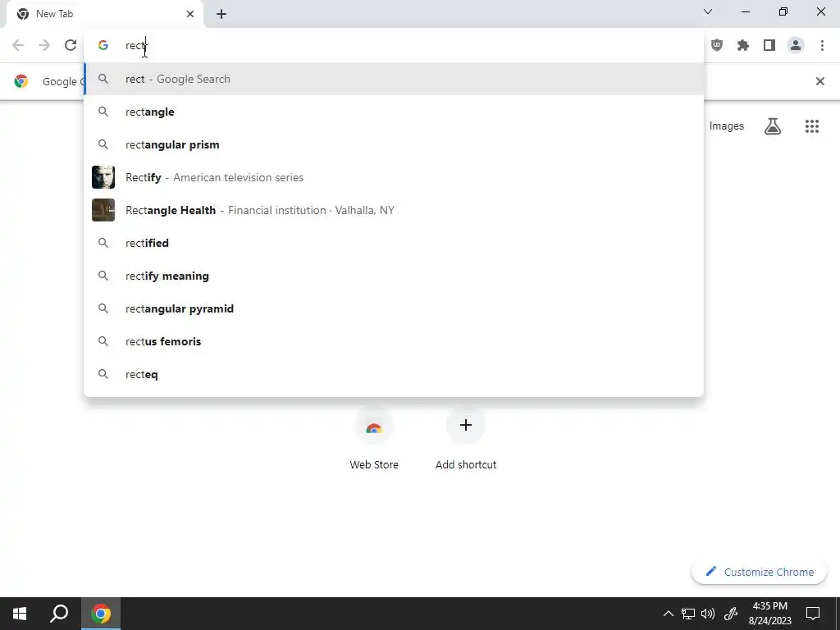The image size is (840, 630).
Task: Click the Chrome taskbar icon
Action: [101, 614]
